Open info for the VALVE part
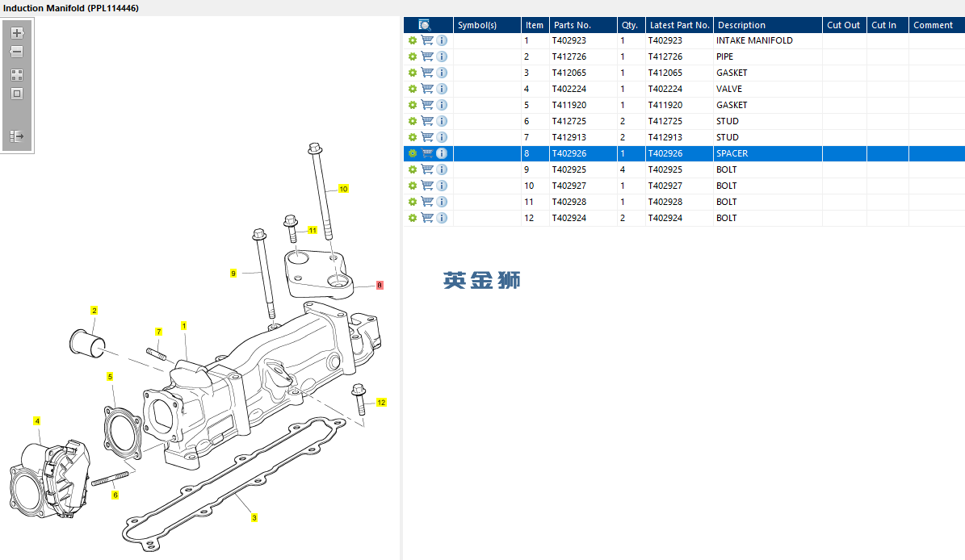 [442, 89]
